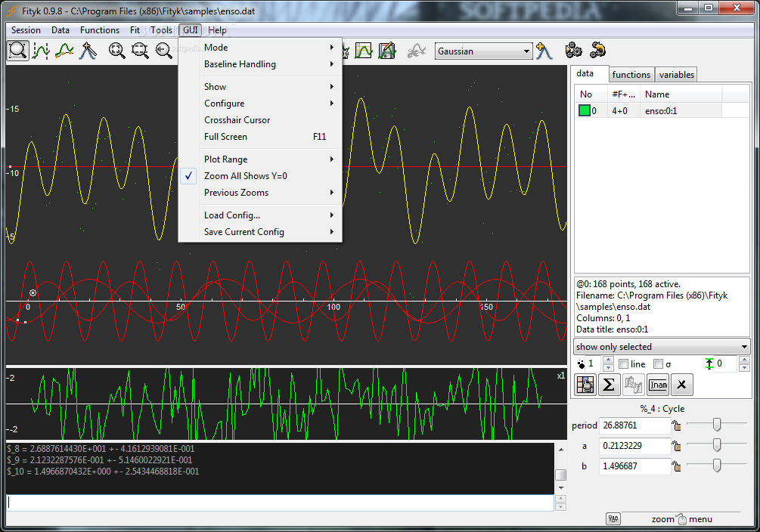Image resolution: width=760 pixels, height=532 pixels.
Task: Click the Zoom All magnifier icon
Action: coord(116,51)
